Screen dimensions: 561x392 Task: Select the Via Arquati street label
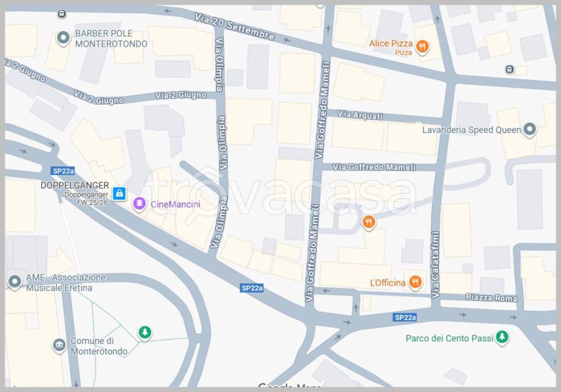[360, 115]
